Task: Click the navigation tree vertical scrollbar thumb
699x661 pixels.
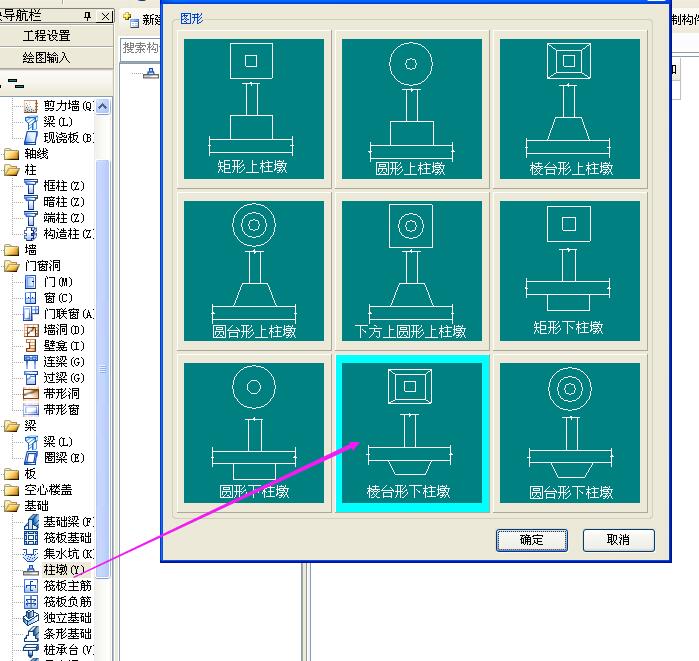Action: [103, 369]
